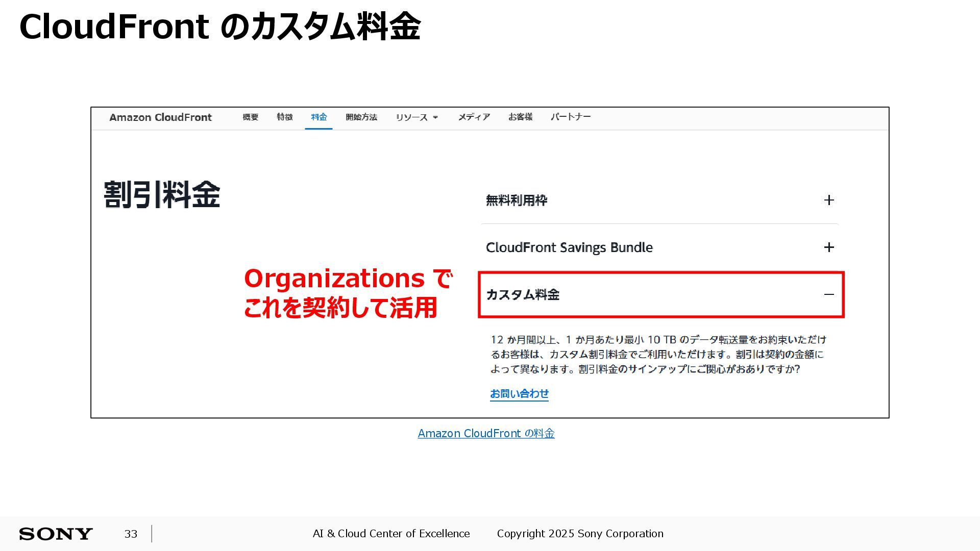Open the Amazon CloudFront の料金 link

[486, 434]
